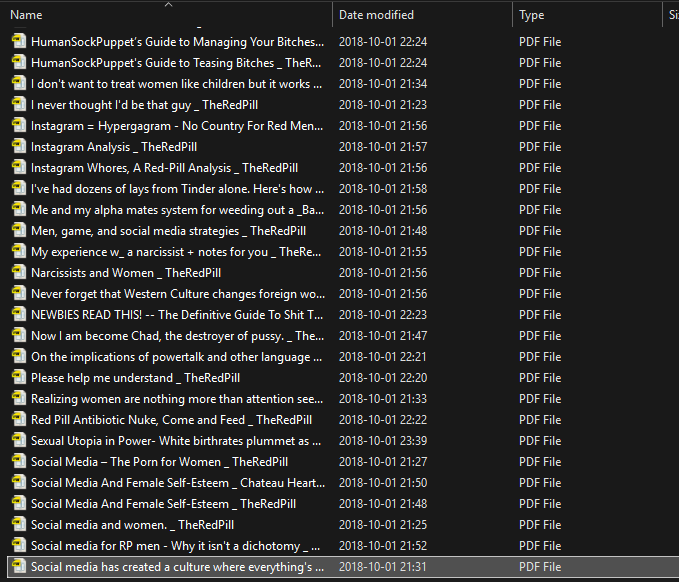Click PDF icon of Red Pill Antibiotic Nuke
679x582 pixels.
click(19, 419)
